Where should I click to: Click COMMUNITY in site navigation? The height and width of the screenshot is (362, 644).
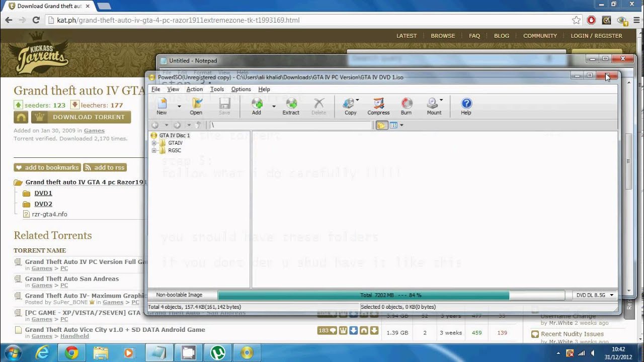pyautogui.click(x=540, y=36)
